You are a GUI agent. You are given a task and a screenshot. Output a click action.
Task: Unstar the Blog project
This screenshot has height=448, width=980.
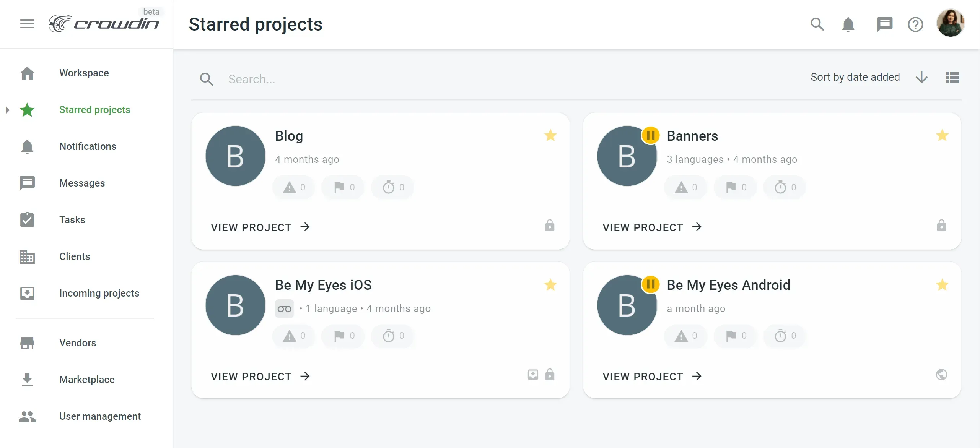point(550,135)
